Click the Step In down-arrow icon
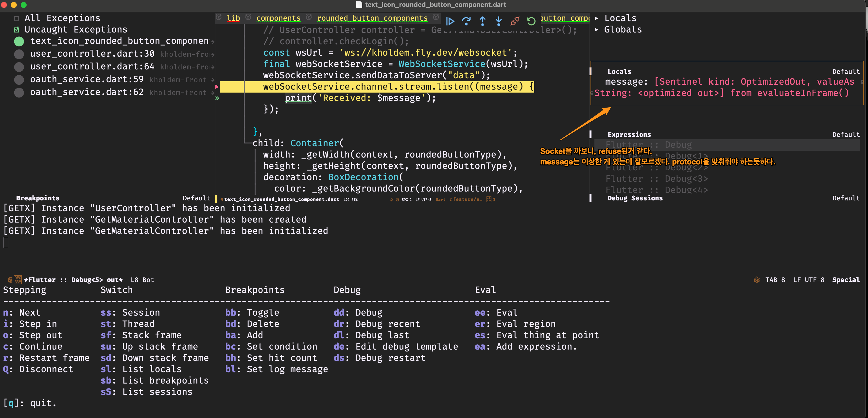 [498, 21]
